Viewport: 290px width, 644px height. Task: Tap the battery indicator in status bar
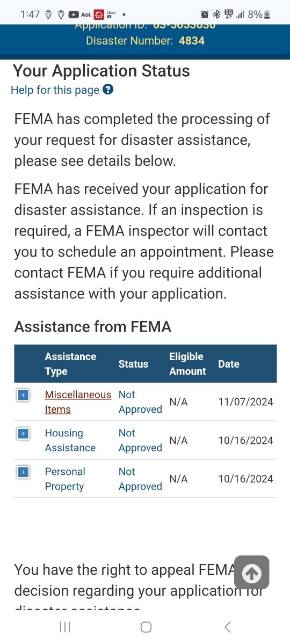(x=267, y=14)
